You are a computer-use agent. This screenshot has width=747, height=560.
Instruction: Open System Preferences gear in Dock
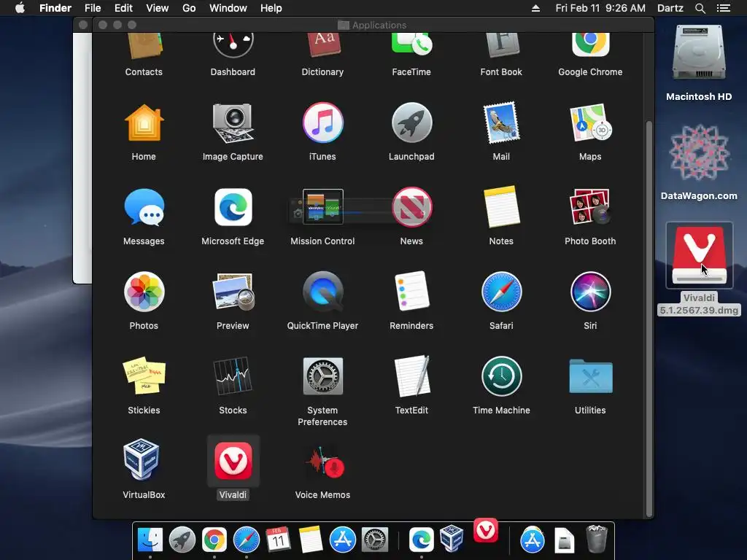pyautogui.click(x=374, y=540)
